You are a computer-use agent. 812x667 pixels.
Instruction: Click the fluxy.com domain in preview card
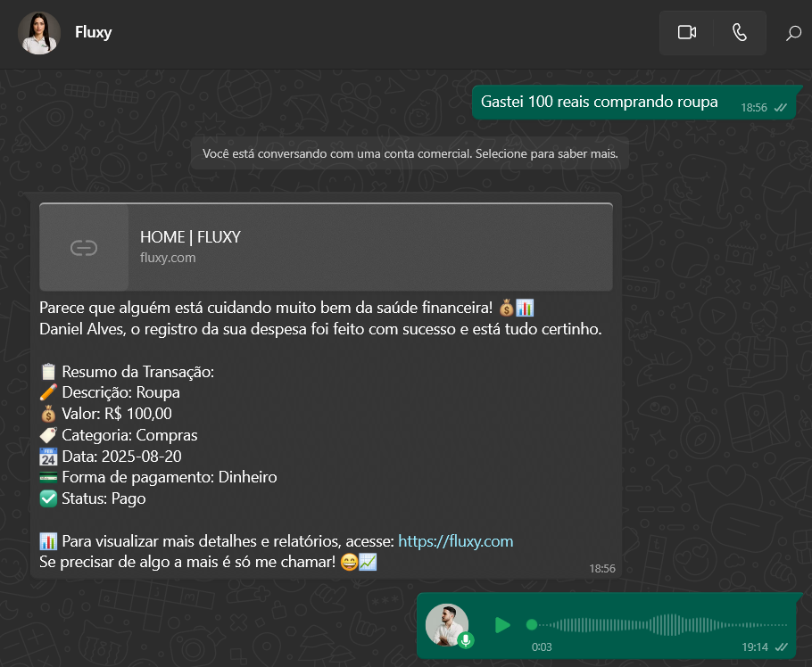click(168, 258)
